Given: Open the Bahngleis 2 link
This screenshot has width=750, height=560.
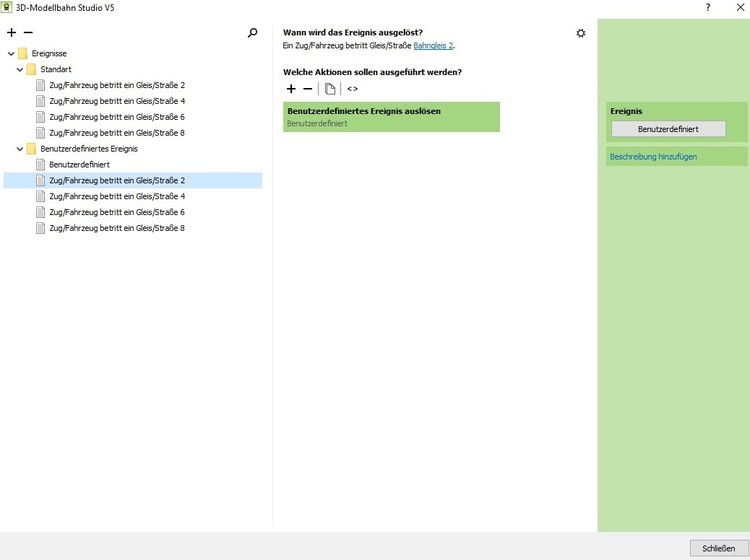Looking at the screenshot, I should [x=433, y=46].
